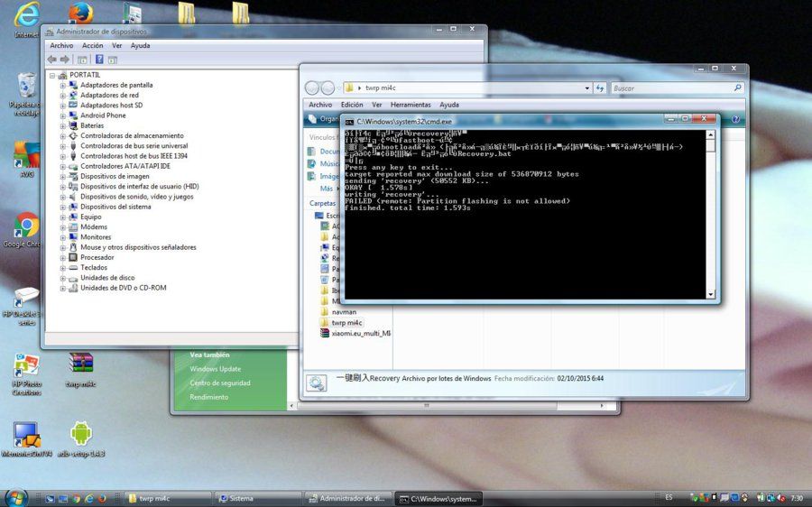Open the Papelera de reciclaje desktop icon
This screenshot has width=812, height=507.
pyautogui.click(x=26, y=94)
